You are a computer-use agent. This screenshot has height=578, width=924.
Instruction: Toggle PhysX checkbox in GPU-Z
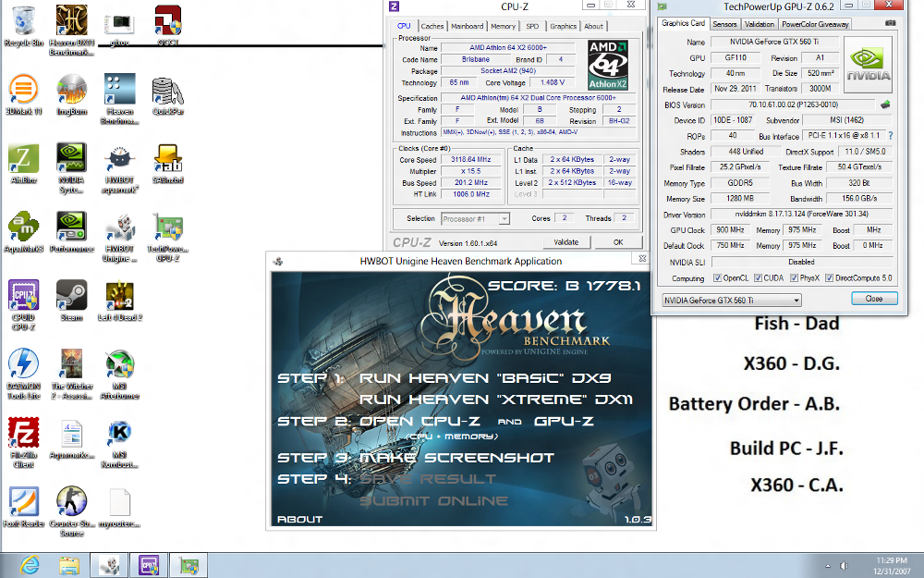tap(794, 277)
